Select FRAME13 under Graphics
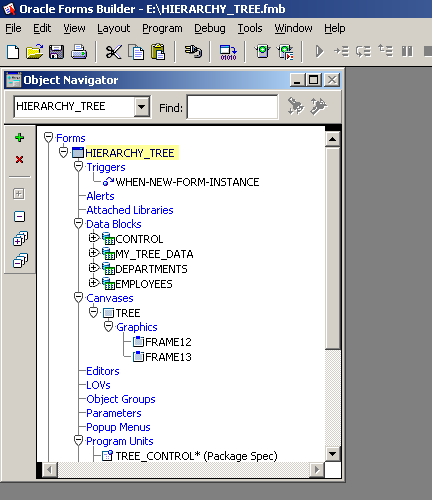432x500 pixels. [x=168, y=357]
